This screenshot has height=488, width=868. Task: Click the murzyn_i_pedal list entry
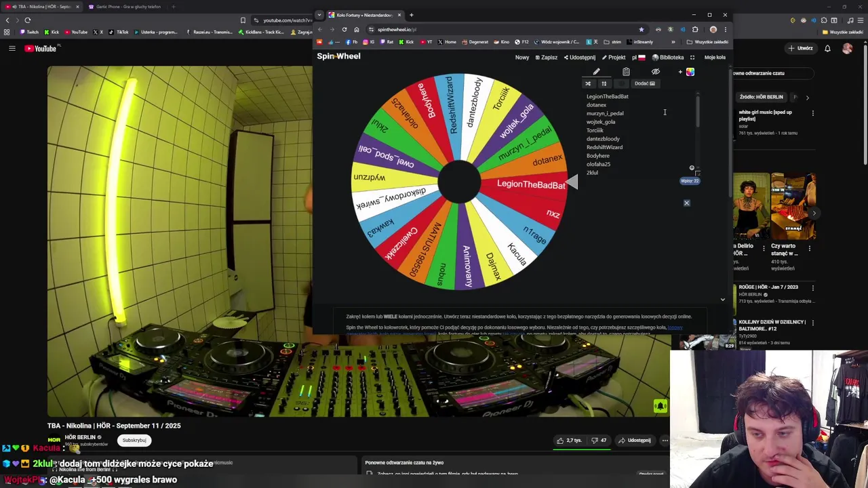605,113
